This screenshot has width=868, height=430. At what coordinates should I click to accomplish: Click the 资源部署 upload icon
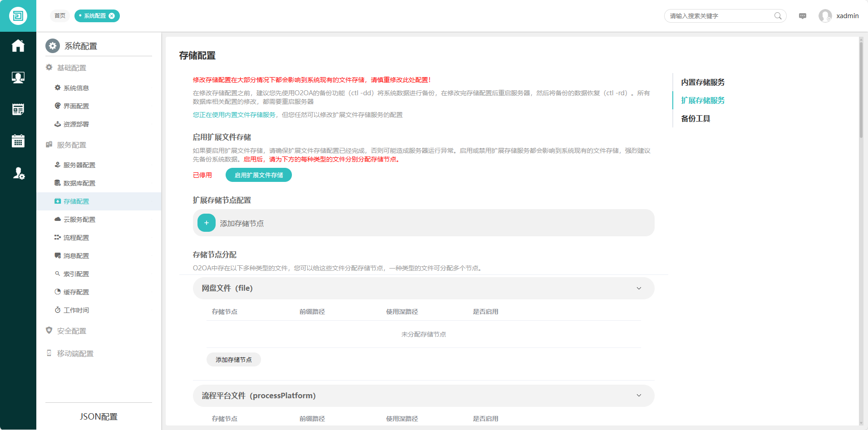pyautogui.click(x=58, y=124)
